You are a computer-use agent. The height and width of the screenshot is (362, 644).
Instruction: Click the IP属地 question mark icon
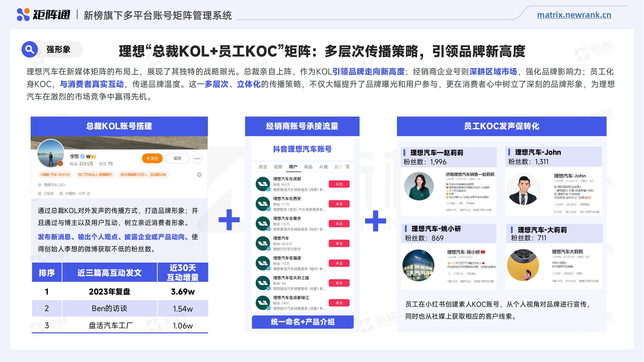tap(88, 194)
